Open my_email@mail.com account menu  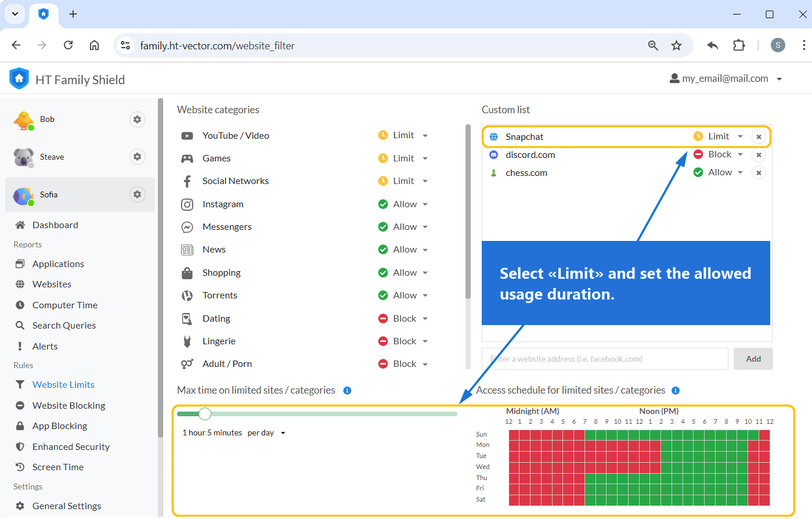coord(726,78)
